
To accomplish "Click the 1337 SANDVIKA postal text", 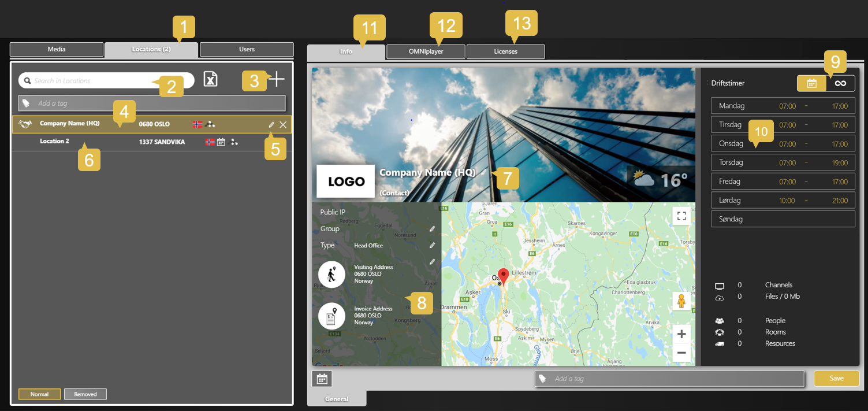I will click(162, 142).
